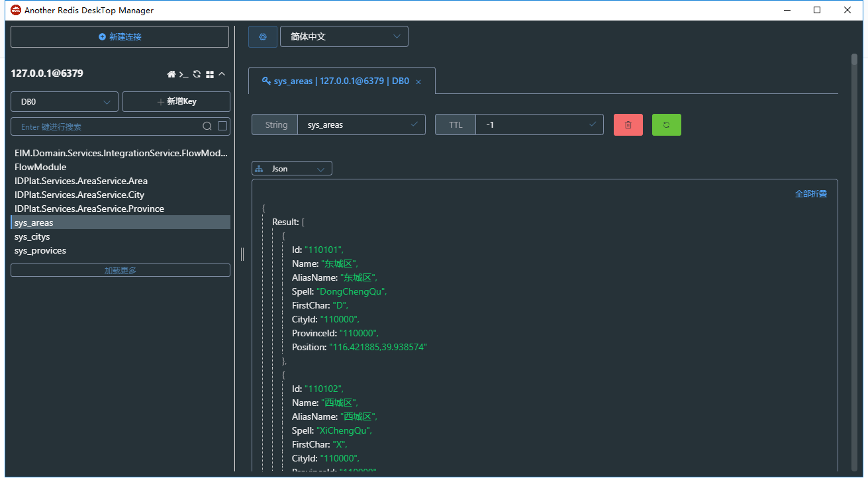Click the 127.0.0.1@6379 connection name
This screenshot has height=482, width=868.
click(x=47, y=73)
